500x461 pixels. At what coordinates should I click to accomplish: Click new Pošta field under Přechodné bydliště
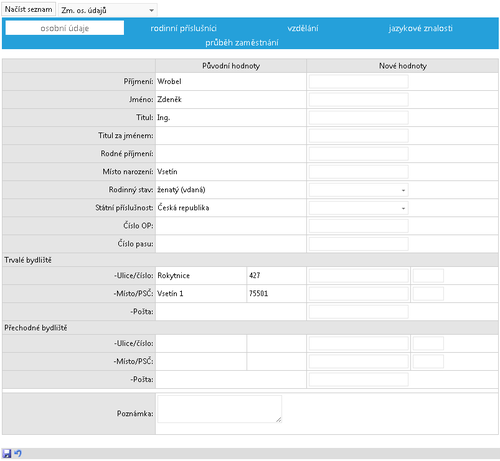(x=358, y=379)
